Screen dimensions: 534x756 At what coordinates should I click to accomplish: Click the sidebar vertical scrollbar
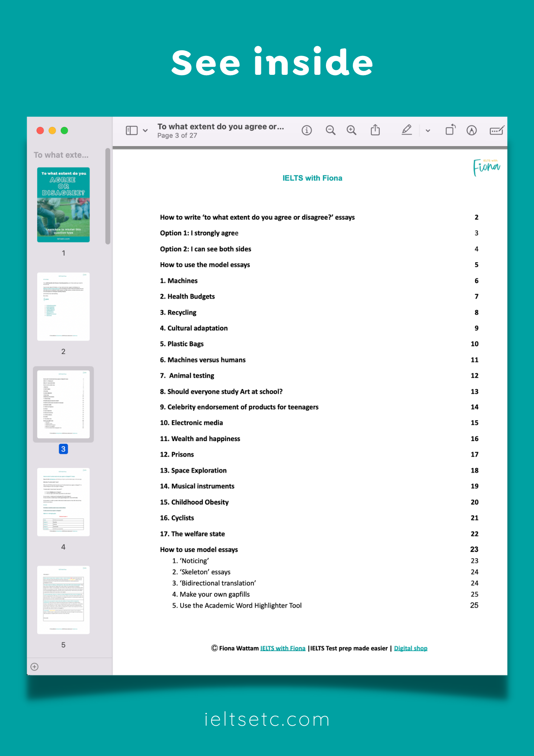click(108, 197)
